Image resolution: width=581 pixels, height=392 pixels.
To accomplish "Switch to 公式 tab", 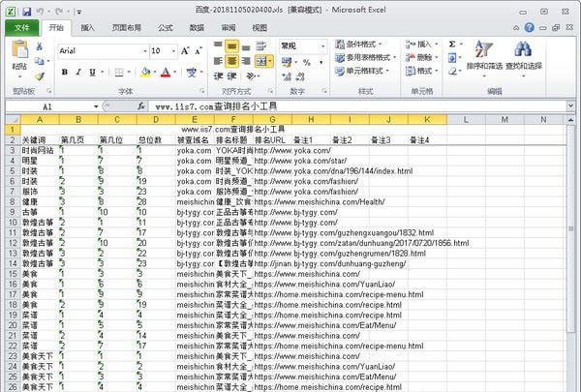I will click(166, 28).
